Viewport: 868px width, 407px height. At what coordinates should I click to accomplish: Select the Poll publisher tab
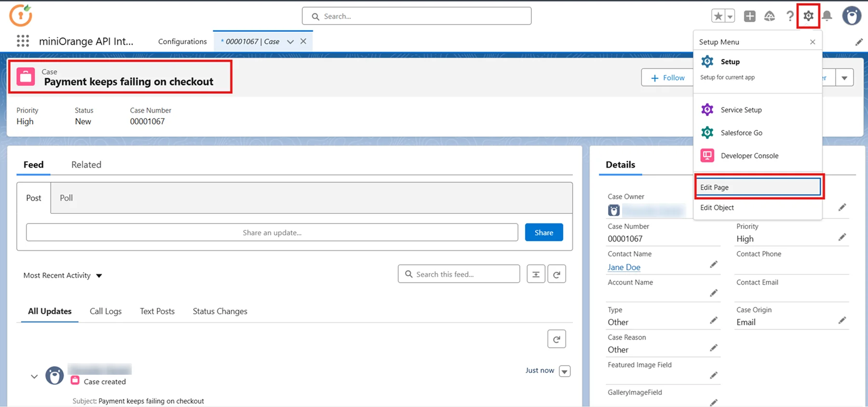67,198
